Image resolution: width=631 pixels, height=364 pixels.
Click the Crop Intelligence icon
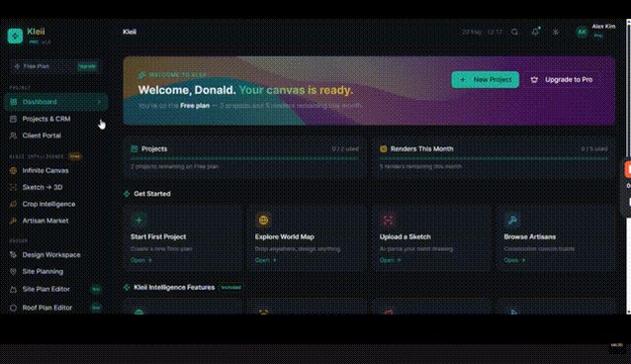13,204
